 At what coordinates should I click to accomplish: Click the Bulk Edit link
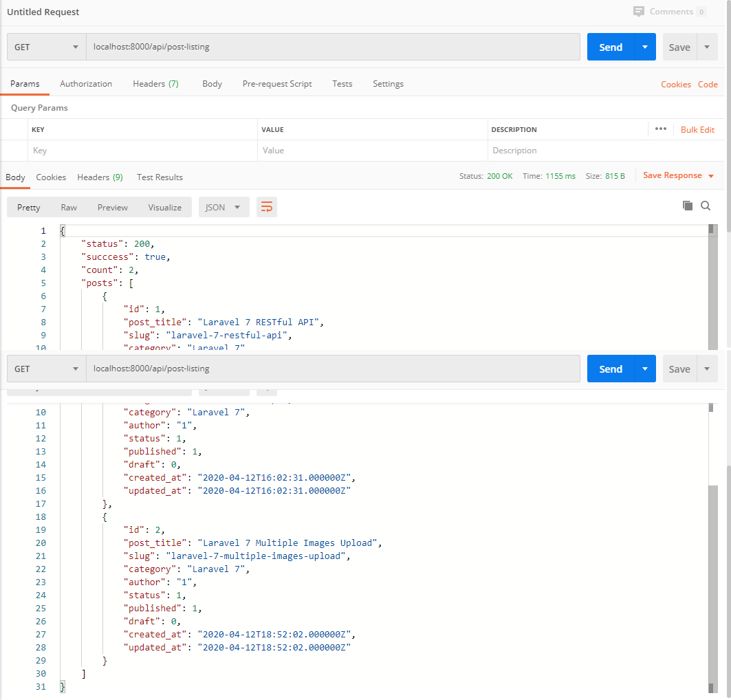pyautogui.click(x=697, y=129)
